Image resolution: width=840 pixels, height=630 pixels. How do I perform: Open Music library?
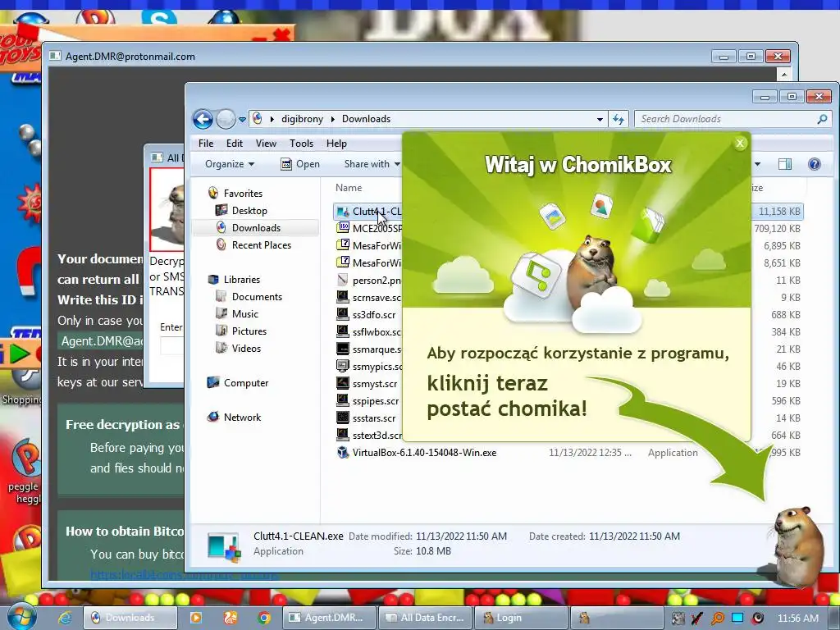[244, 314]
